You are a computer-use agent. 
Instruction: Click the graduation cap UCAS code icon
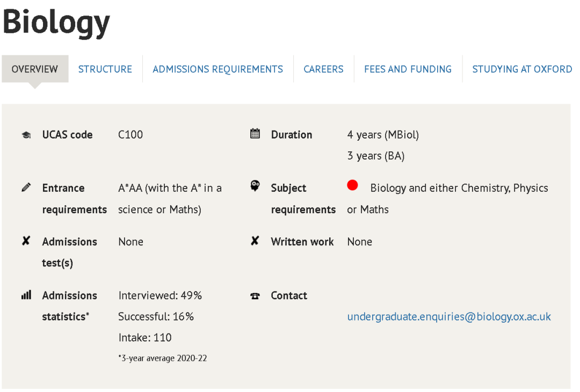coord(26,135)
